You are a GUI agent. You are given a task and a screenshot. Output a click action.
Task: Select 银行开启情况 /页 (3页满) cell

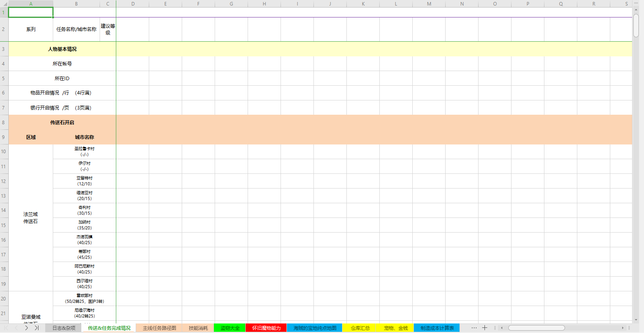coord(62,108)
